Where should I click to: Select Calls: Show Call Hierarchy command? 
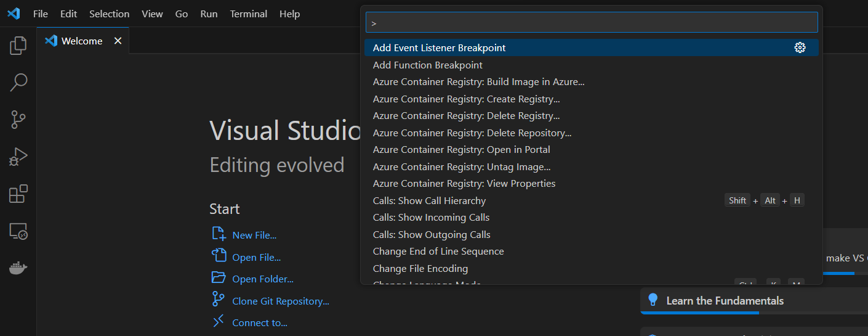429,200
